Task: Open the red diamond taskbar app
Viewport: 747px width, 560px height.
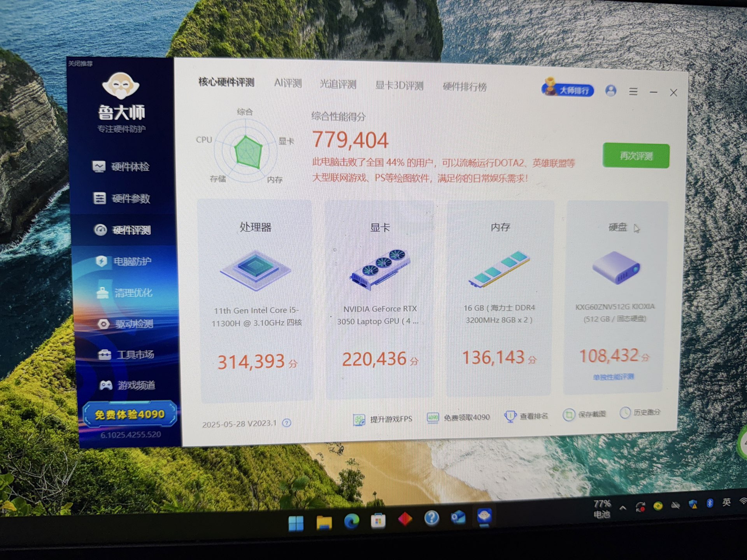Action: coord(405,519)
